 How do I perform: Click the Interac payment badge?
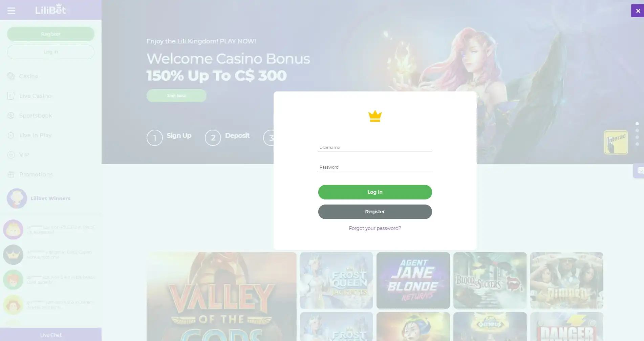coord(616,142)
